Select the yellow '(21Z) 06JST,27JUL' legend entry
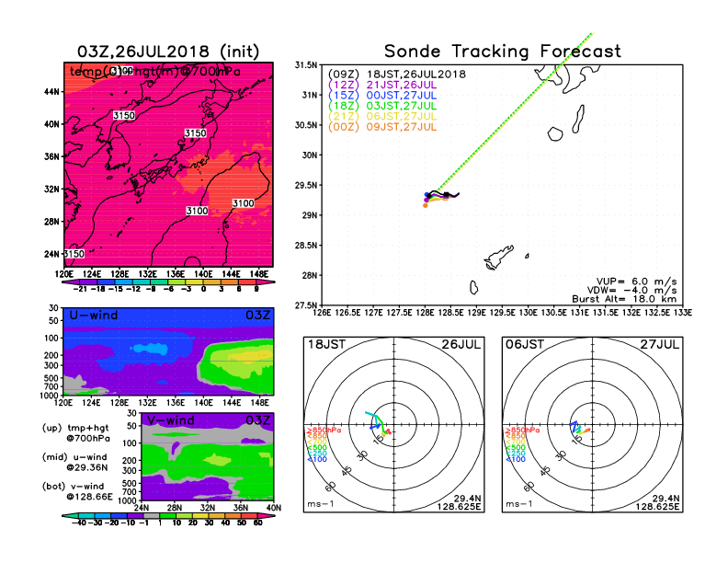This screenshot has width=728, height=563. (382, 117)
